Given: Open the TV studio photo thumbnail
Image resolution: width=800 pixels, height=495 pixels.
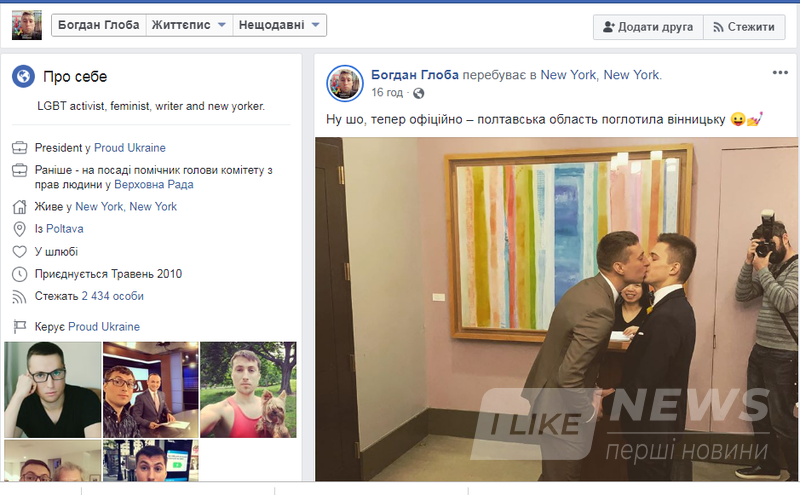Looking at the screenshot, I should point(151,390).
